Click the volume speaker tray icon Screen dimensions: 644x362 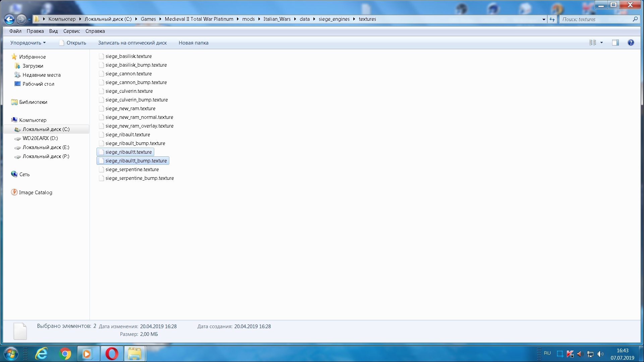(x=600, y=354)
